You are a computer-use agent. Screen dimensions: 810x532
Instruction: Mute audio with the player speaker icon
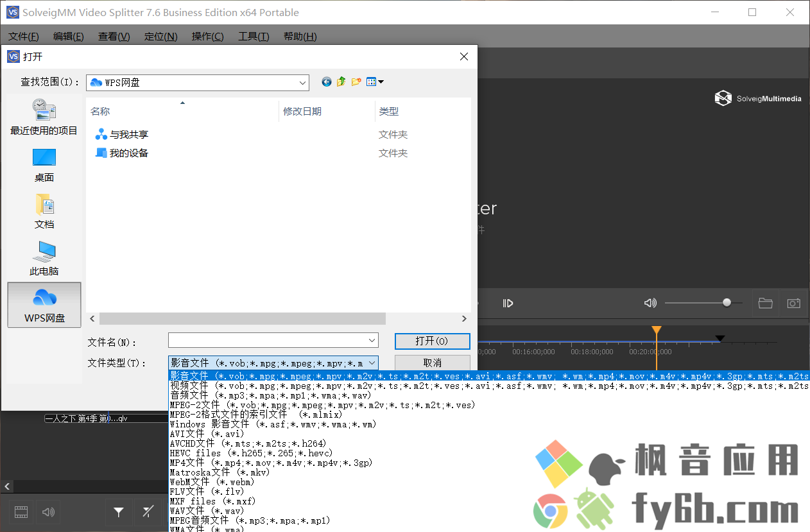pyautogui.click(x=650, y=303)
